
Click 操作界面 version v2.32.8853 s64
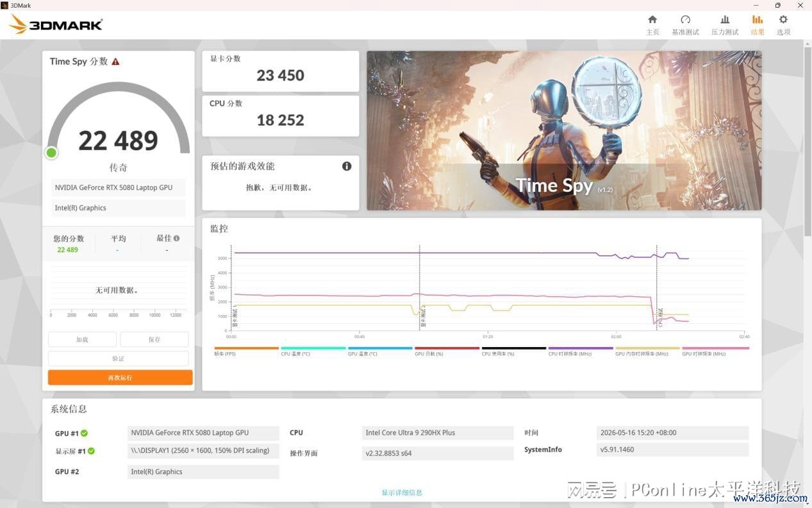click(438, 453)
